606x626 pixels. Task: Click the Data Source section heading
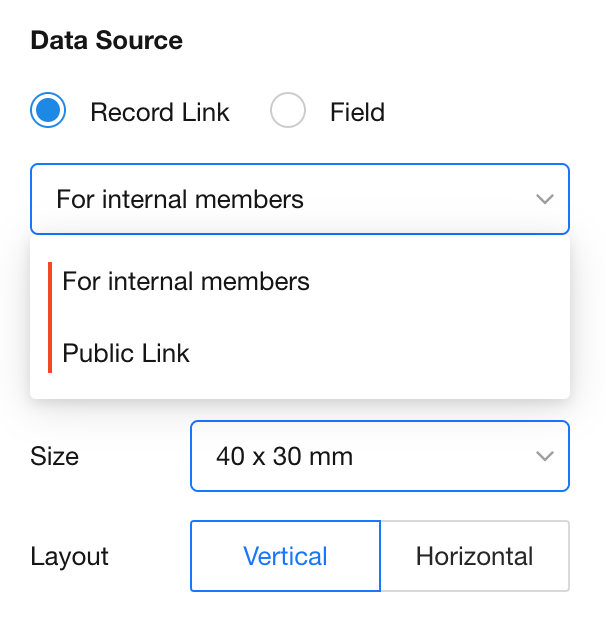coord(107,41)
